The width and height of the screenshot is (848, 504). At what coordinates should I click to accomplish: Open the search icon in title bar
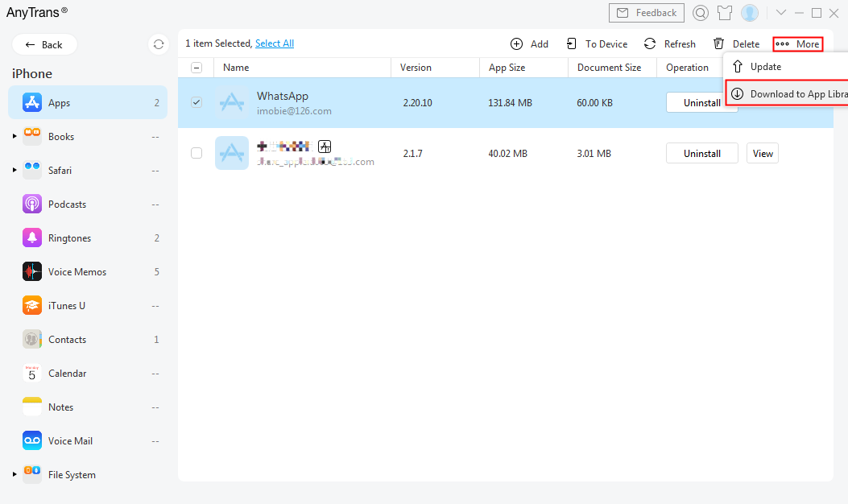(701, 13)
